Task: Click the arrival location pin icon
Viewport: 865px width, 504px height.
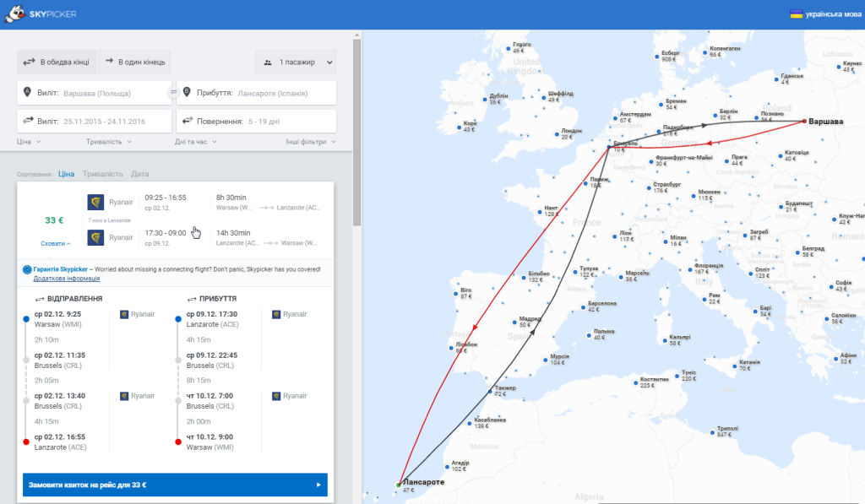Action: click(187, 92)
